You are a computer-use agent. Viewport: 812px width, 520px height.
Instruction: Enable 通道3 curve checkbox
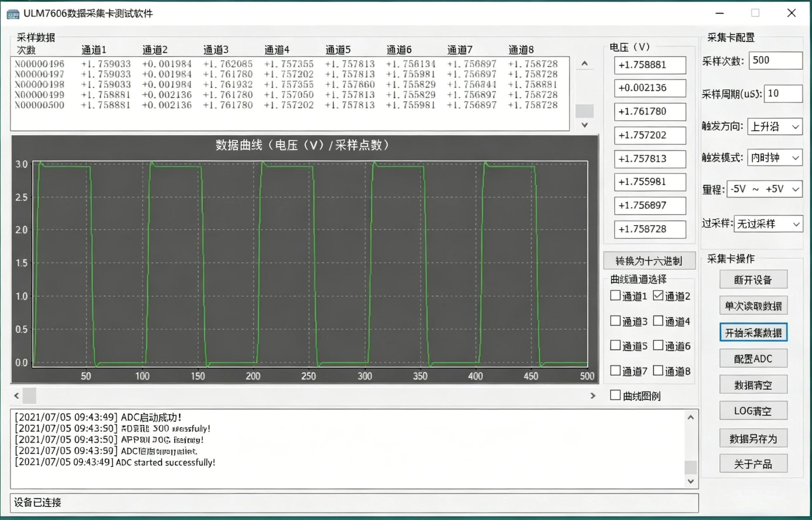(615, 321)
